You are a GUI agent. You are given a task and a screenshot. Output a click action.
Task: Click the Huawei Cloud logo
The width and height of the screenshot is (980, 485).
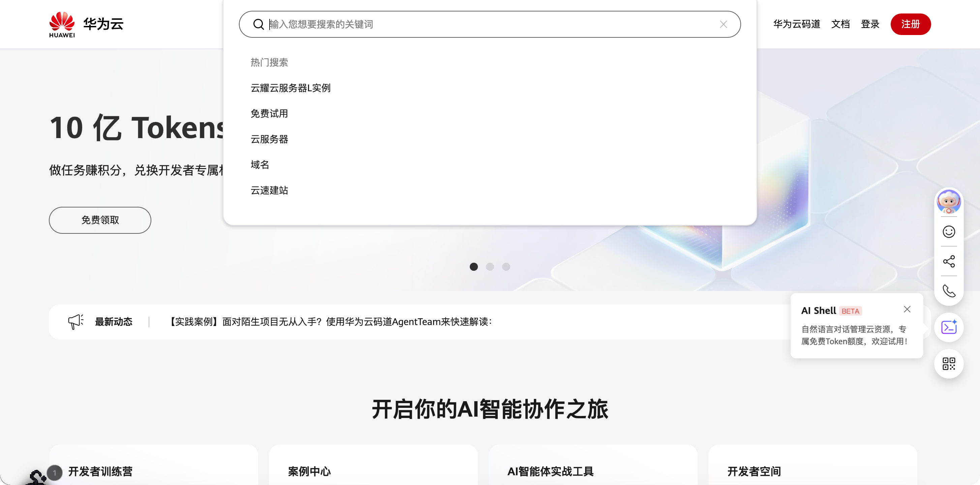(x=86, y=24)
